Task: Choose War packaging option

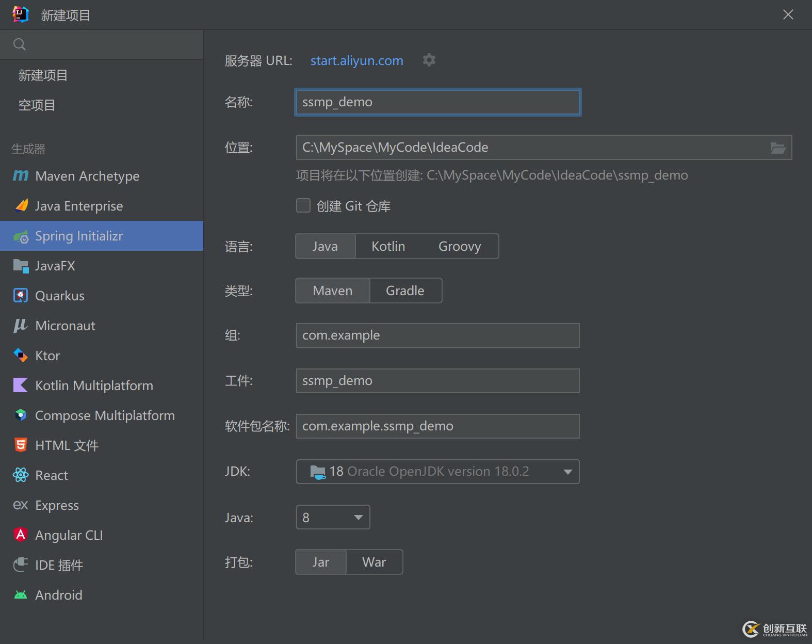Action: coord(373,562)
